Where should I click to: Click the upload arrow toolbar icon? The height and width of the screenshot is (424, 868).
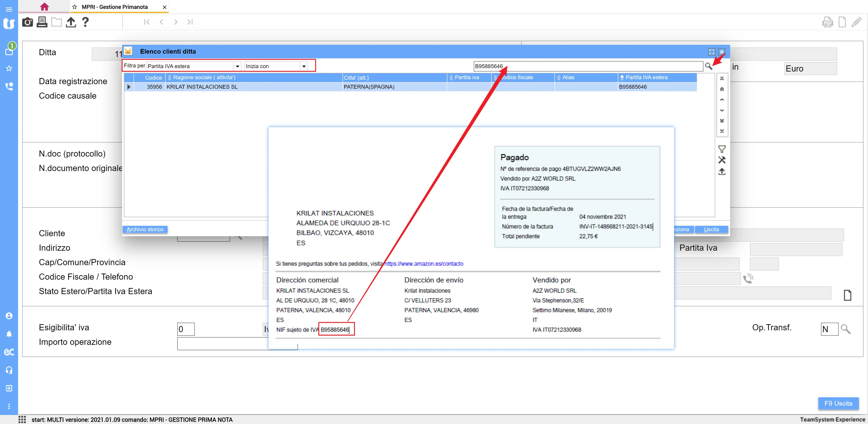(x=71, y=22)
